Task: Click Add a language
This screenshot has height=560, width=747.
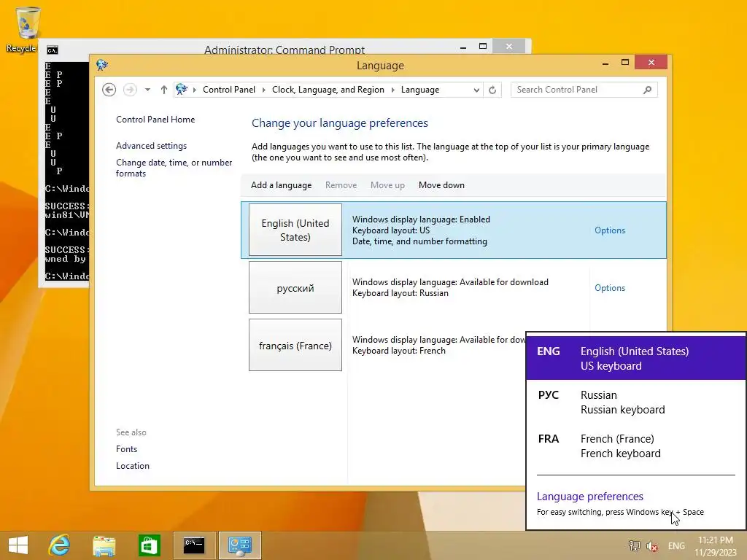Action: [x=281, y=185]
